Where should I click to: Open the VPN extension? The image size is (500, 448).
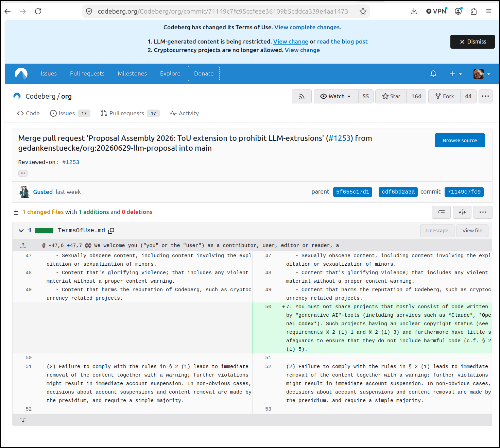(436, 11)
